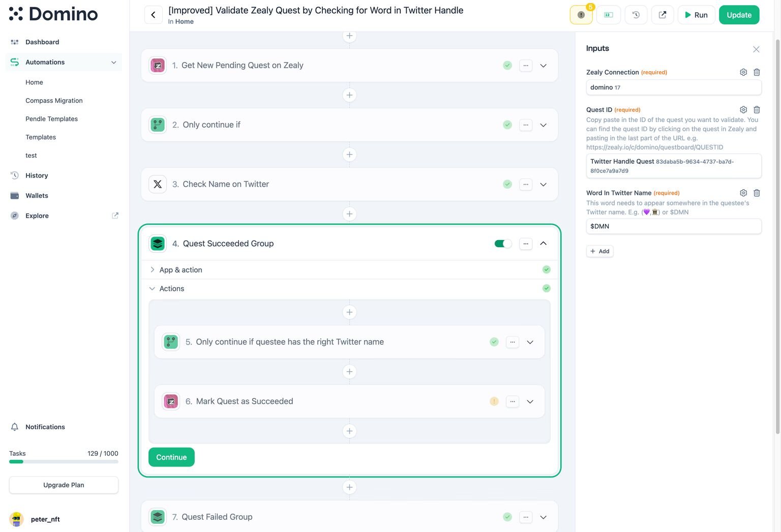Click the X Twitter icon on step 3
781x532 pixels.
click(158, 184)
